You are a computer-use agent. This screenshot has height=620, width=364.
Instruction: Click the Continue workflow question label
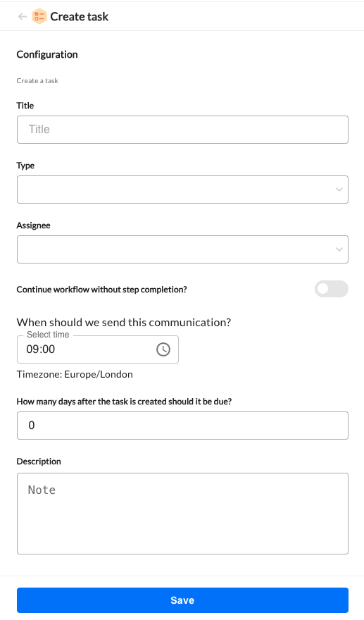101,290
